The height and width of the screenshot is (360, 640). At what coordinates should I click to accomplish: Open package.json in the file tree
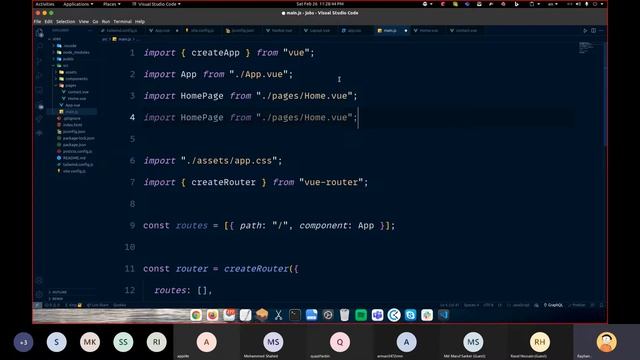pos(74,145)
